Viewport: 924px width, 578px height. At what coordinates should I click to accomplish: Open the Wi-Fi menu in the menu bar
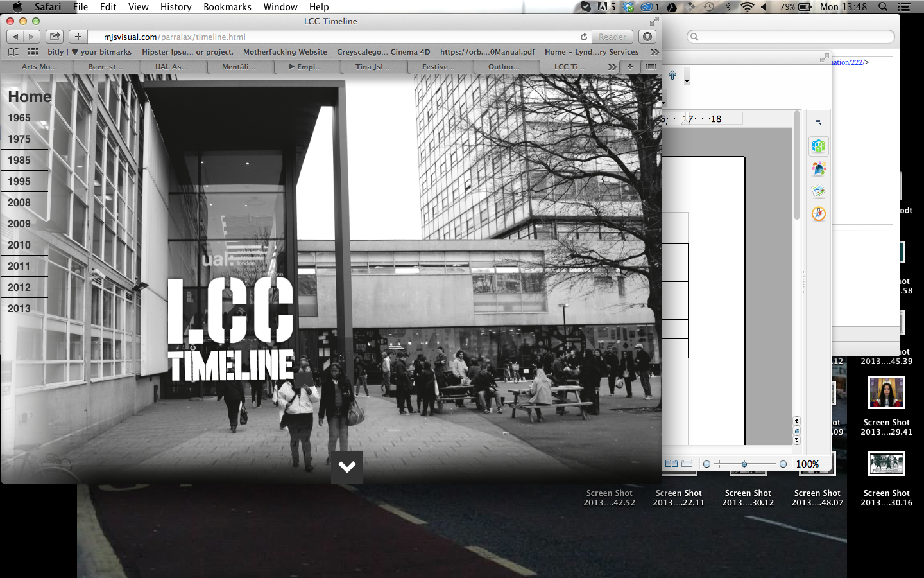[x=747, y=7]
